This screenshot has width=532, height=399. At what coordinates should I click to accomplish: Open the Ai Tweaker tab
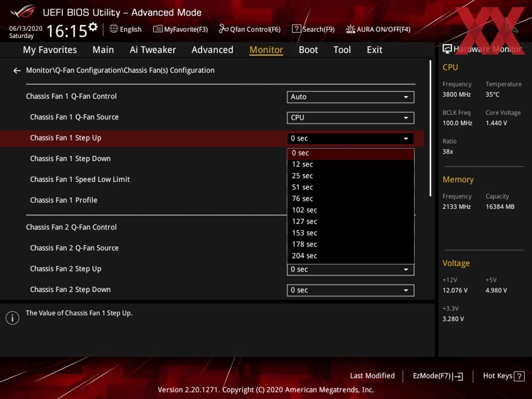click(153, 50)
